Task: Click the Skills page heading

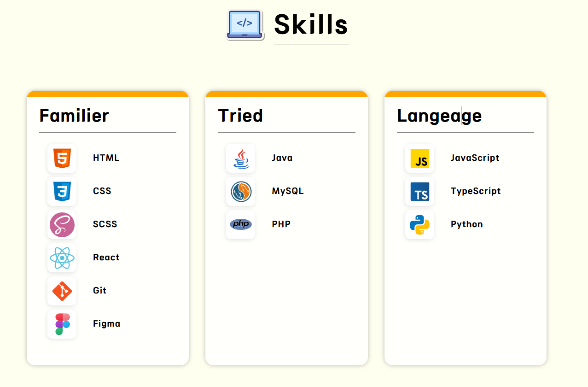Action: pyautogui.click(x=311, y=24)
